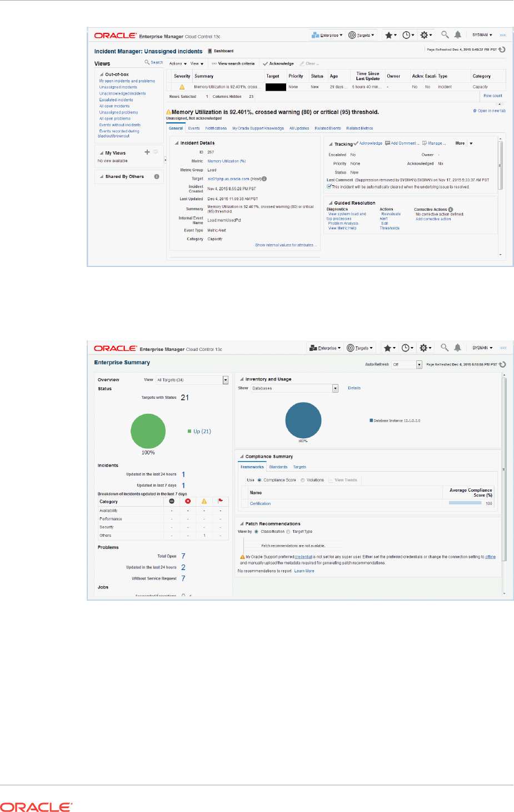Open the All Targets view combo box

(x=192, y=380)
